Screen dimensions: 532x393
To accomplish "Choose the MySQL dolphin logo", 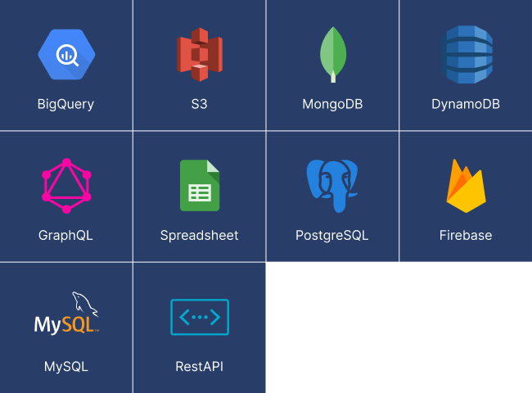I will point(66,314).
